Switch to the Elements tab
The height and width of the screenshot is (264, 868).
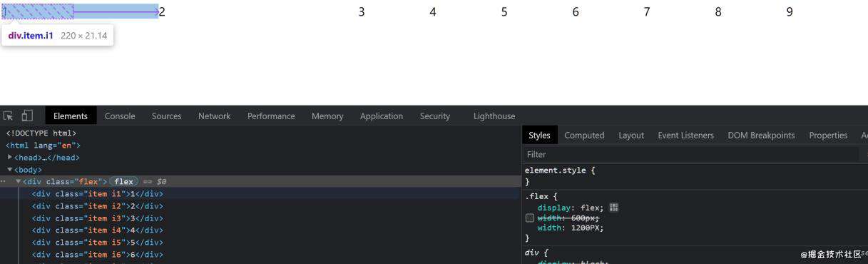pos(70,116)
